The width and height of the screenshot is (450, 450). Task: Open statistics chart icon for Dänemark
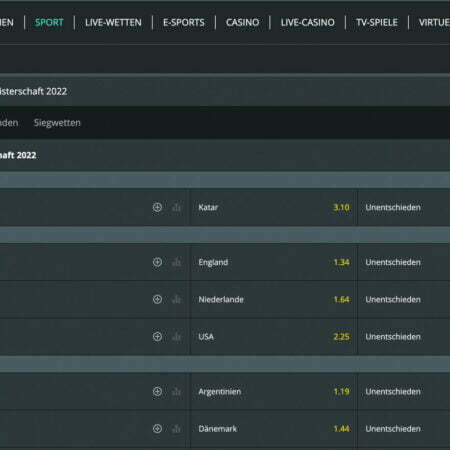click(177, 429)
